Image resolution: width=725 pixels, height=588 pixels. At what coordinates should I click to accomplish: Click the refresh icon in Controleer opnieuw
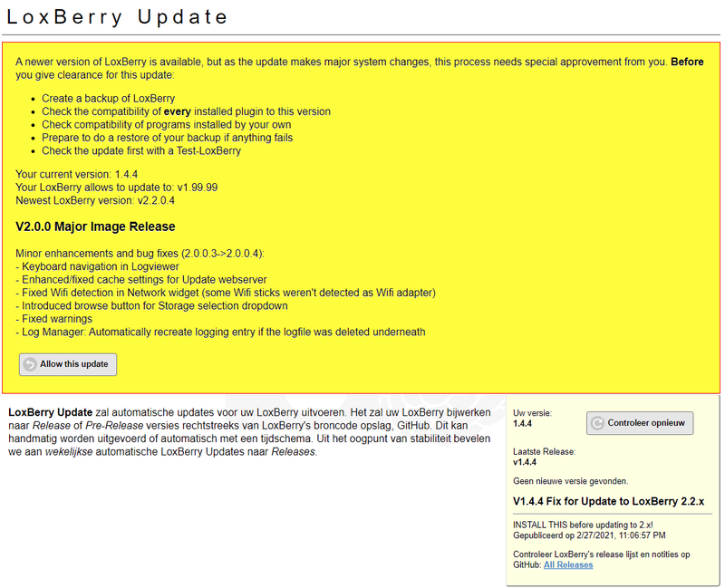pyautogui.click(x=597, y=423)
